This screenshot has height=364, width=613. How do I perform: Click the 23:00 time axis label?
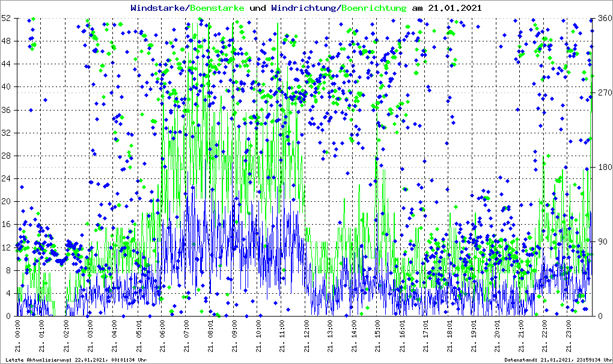click(570, 336)
